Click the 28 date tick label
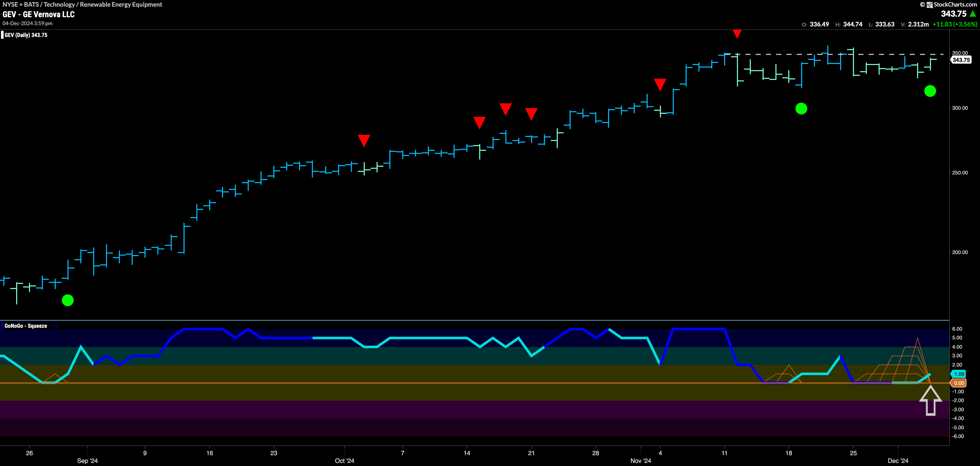 click(x=595, y=453)
